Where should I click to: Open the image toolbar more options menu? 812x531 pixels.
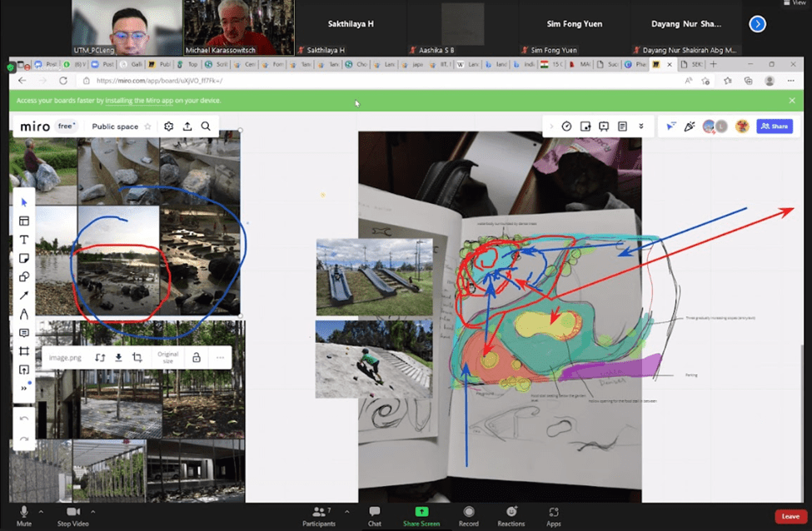point(220,358)
